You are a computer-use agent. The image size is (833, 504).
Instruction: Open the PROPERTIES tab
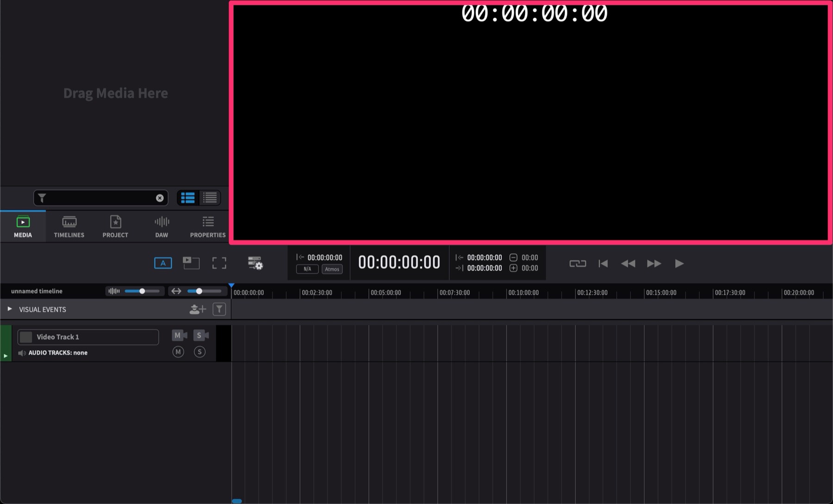pos(208,227)
